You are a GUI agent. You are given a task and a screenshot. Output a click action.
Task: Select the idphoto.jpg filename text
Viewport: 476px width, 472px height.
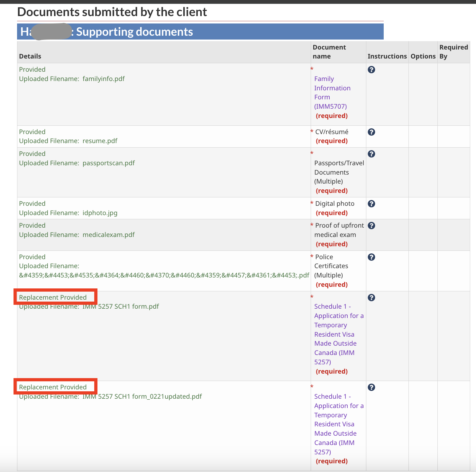click(x=100, y=213)
